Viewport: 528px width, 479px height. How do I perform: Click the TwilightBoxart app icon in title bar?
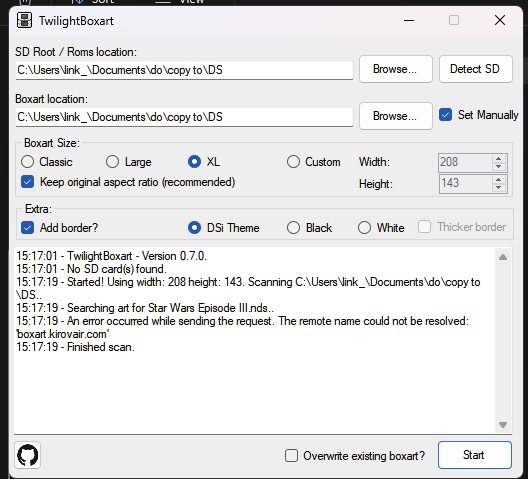pyautogui.click(x=24, y=21)
